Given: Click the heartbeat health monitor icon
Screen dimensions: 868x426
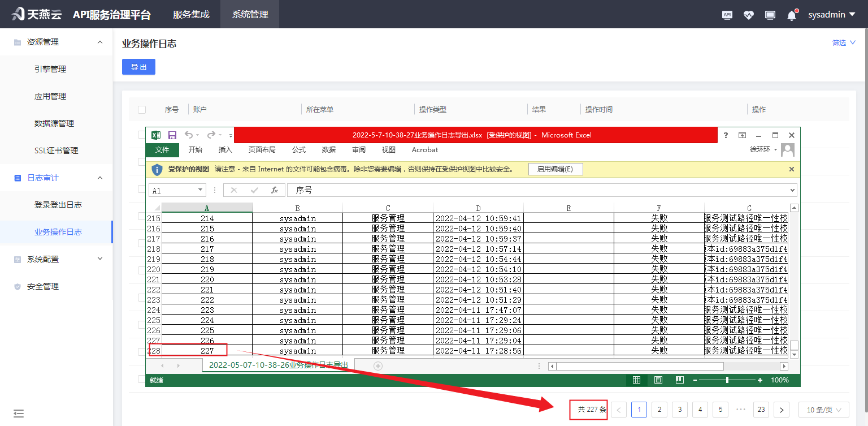Looking at the screenshot, I should tap(749, 15).
